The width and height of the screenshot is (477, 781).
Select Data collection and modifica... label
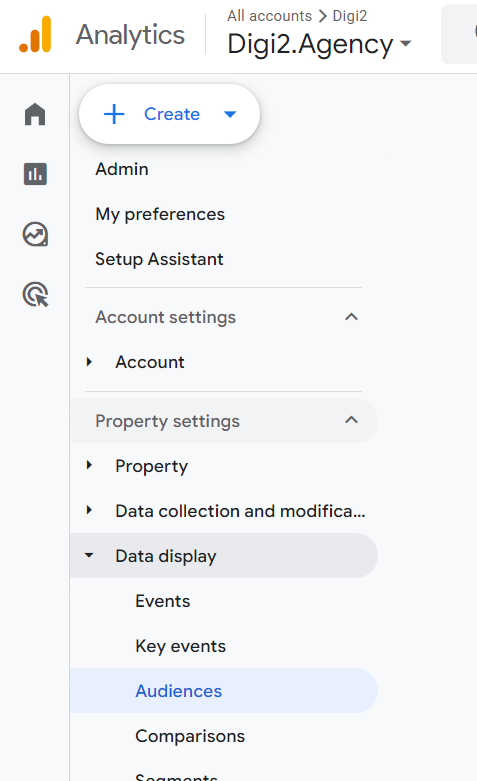coord(240,511)
